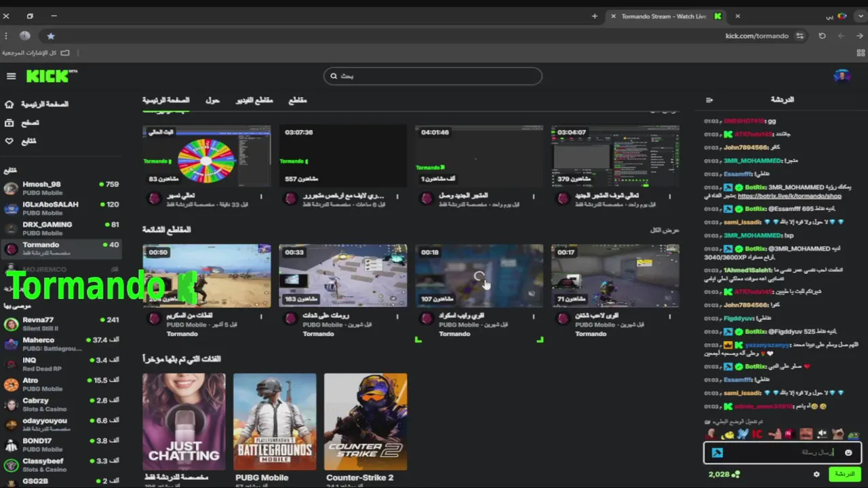Open the botrix.live shop link in chat
Image resolution: width=868 pixels, height=488 pixels.
pos(789,197)
